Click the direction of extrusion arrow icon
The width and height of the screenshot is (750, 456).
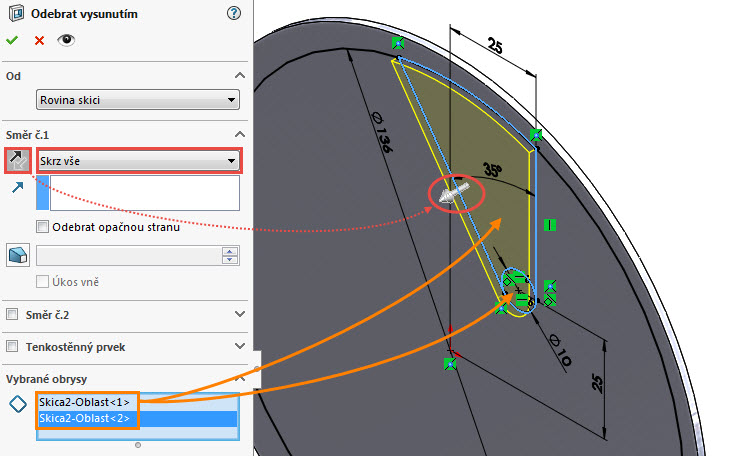[x=18, y=188]
